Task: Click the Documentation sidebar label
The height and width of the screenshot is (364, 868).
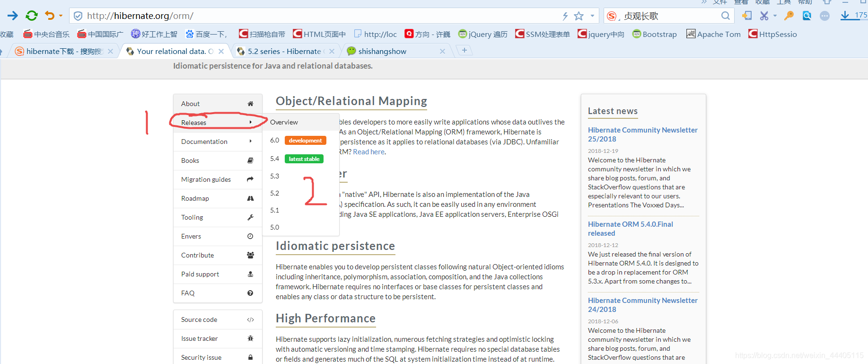Action: [x=204, y=142]
